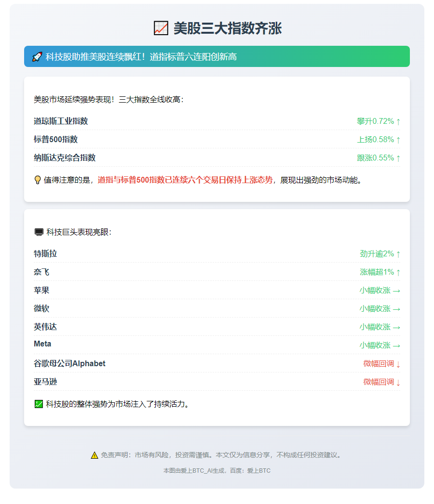Viewport: 434px width, 504px height.
Task: Click 小幅收涨 in the Meta row
Action: pos(375,345)
